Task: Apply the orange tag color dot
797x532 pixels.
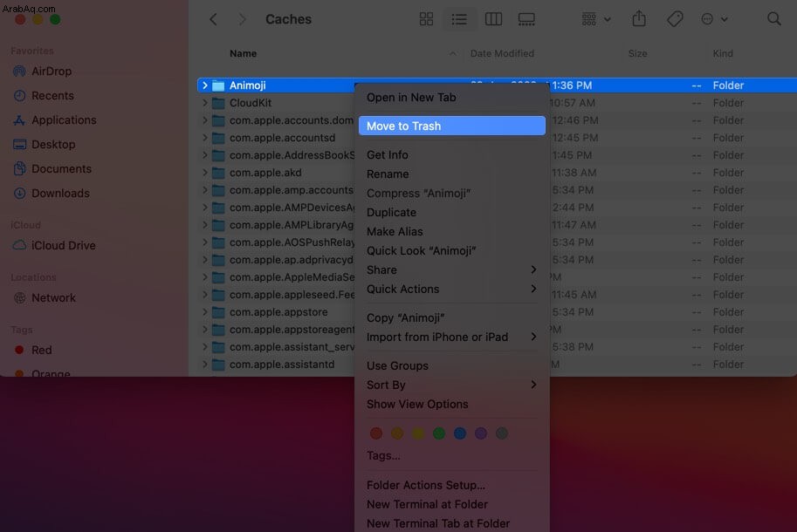Action: click(397, 433)
